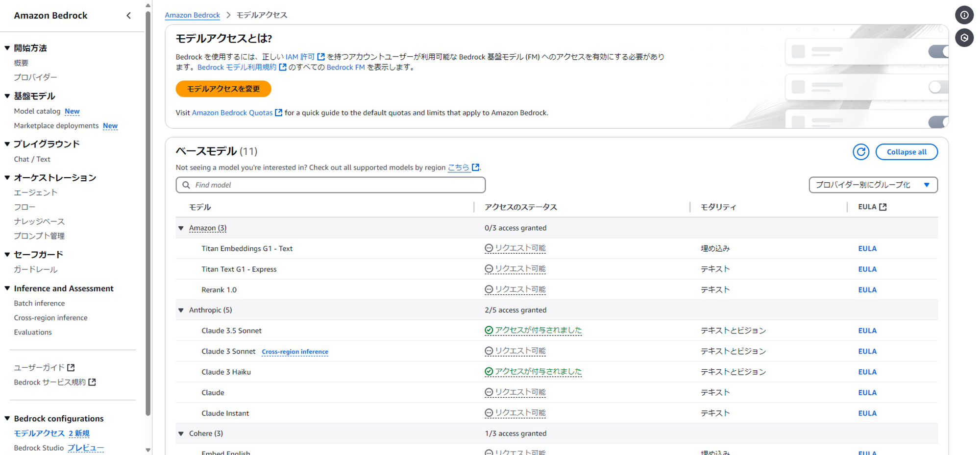Image resolution: width=980 pixels, height=455 pixels.
Task: Open プロンプト管理 in the sidebar
Action: click(x=39, y=236)
